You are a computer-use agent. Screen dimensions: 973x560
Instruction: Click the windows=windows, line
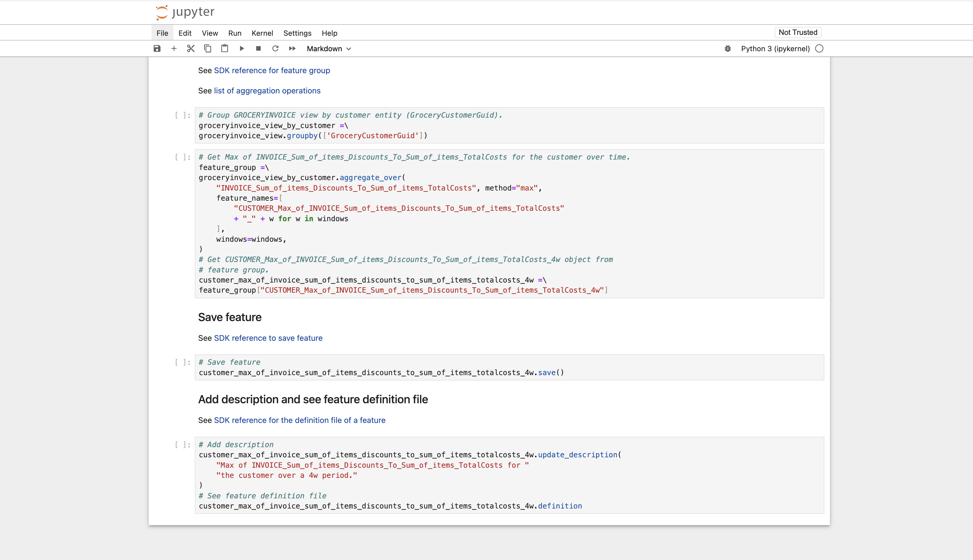pos(251,239)
